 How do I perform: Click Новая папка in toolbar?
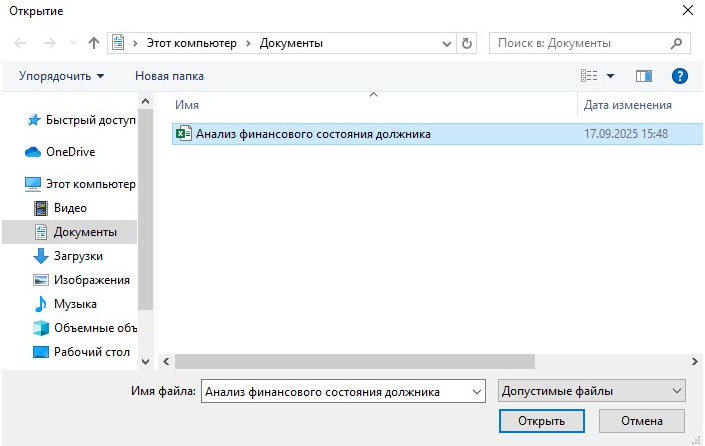pos(169,76)
